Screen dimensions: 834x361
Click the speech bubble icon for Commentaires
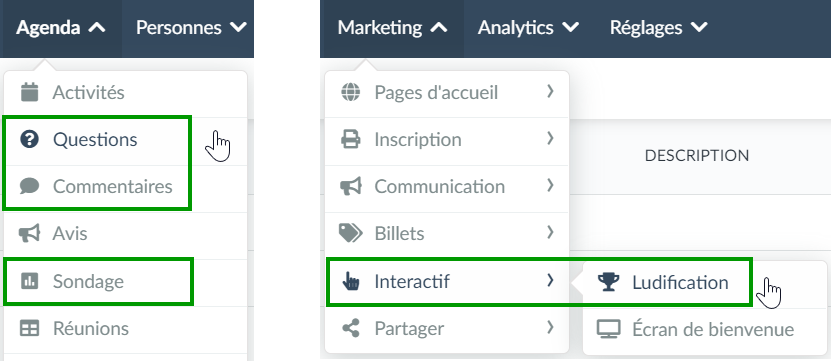tap(29, 186)
